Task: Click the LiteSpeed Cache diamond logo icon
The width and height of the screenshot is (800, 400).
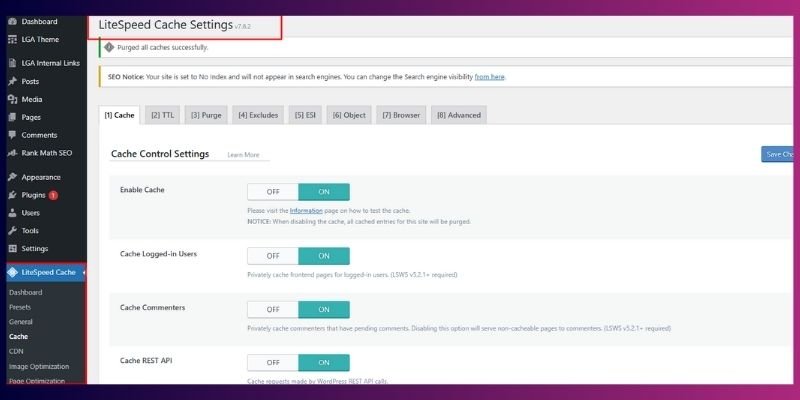Action: click(13, 272)
